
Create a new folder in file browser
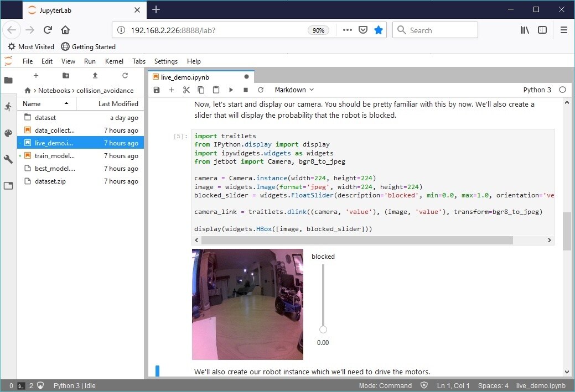pyautogui.click(x=66, y=76)
